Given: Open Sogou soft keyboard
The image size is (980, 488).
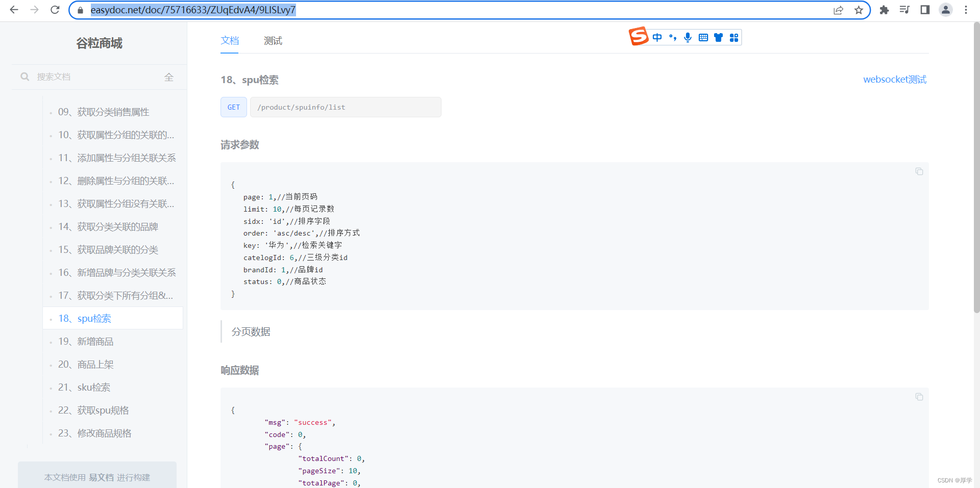Looking at the screenshot, I should (x=703, y=37).
